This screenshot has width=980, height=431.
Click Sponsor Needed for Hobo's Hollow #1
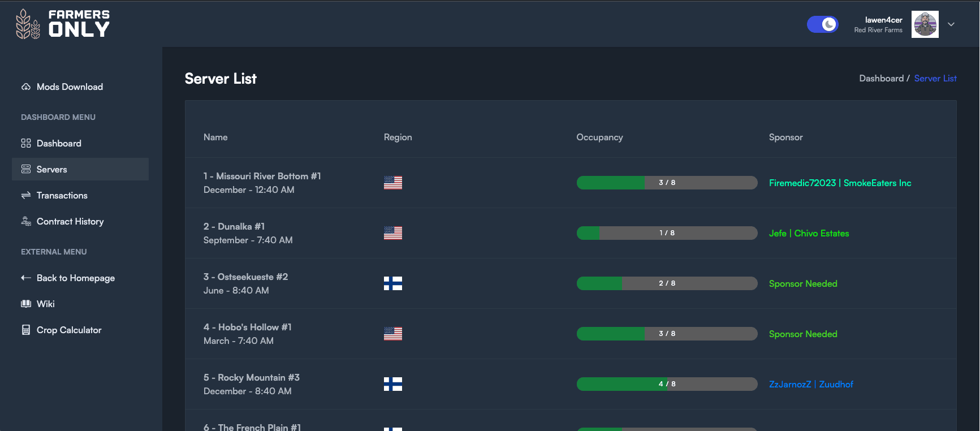coord(802,334)
